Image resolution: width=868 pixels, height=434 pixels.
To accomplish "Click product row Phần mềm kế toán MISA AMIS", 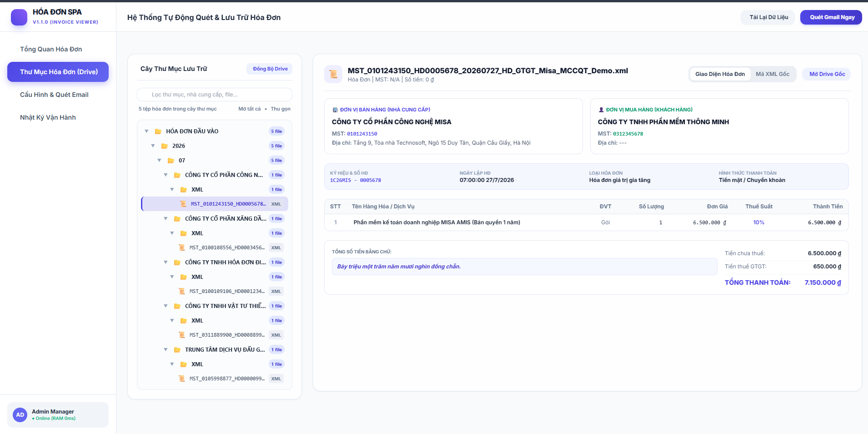I will click(587, 222).
